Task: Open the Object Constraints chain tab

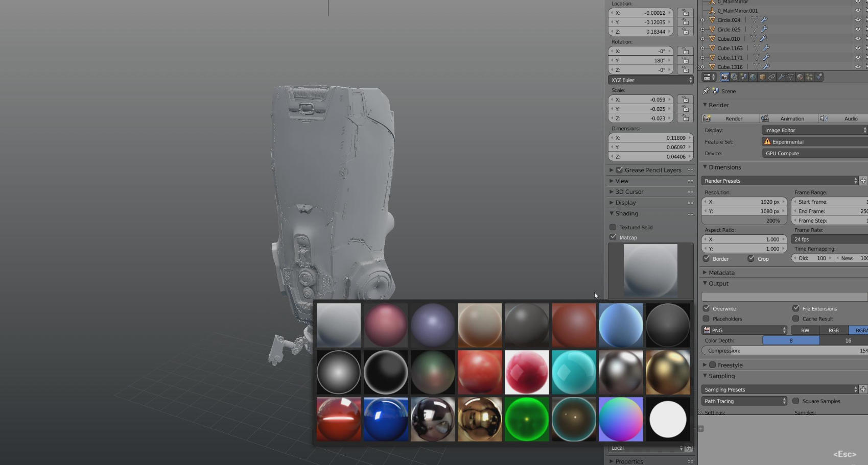Action: click(771, 77)
